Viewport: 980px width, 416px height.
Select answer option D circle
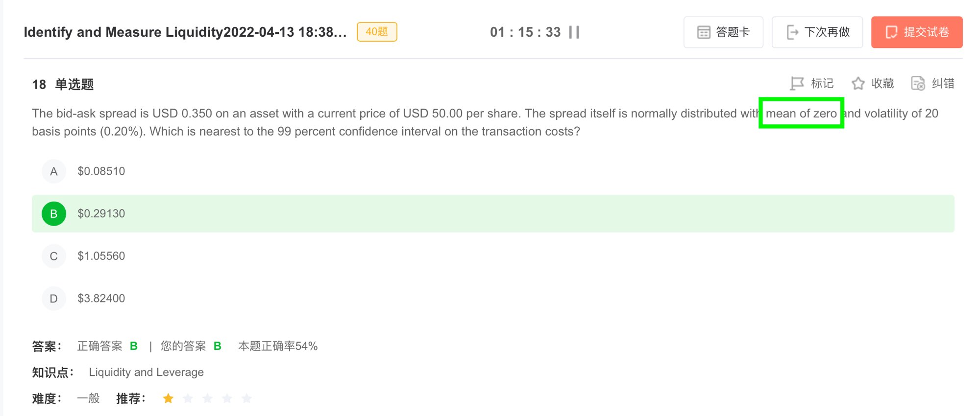pos(54,299)
